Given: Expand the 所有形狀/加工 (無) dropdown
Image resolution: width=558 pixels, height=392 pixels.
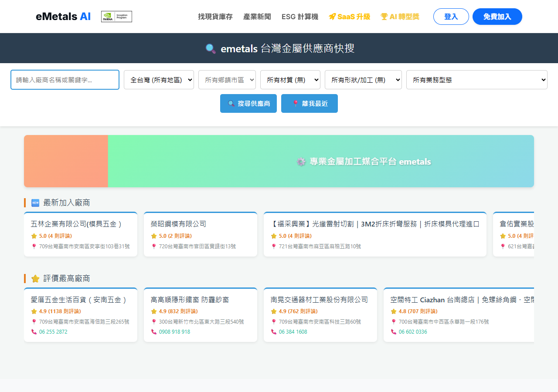Looking at the screenshot, I should pyautogui.click(x=363, y=80).
